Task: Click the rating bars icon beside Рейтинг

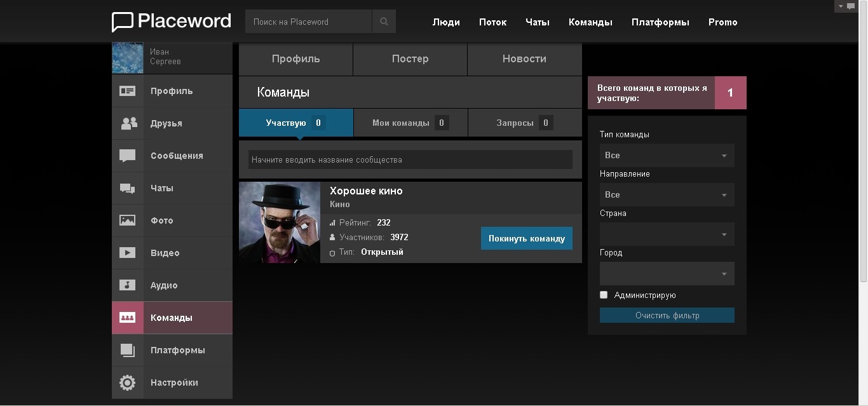Action: pos(332,223)
